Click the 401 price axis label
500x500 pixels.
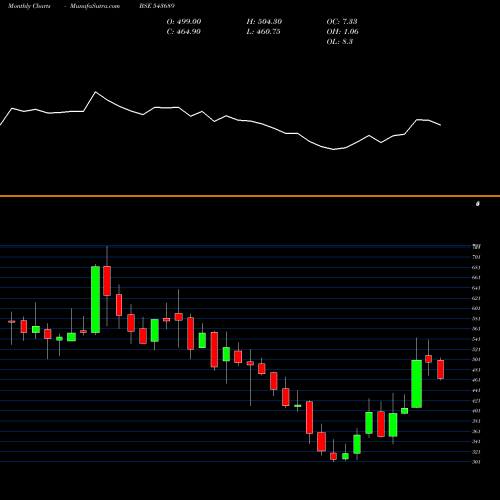[x=476, y=411]
